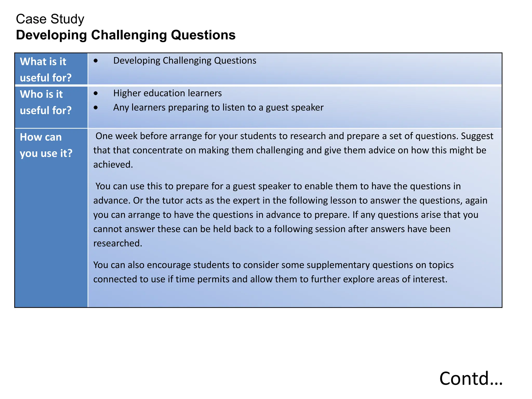Click the 'advance. Or the tutor acts' line

click(290, 200)
